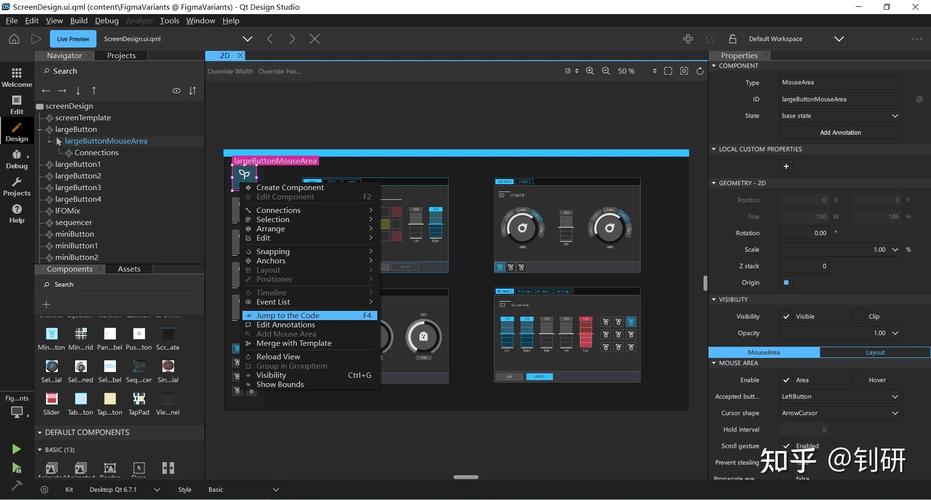Open the Default Workspace dropdown
The image size is (931, 500).
point(796,39)
